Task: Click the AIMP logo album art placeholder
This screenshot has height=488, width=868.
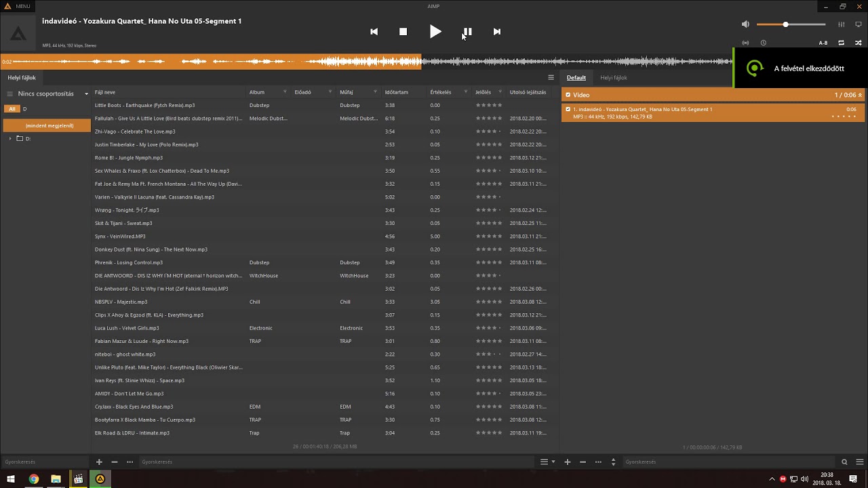Action: 18,34
